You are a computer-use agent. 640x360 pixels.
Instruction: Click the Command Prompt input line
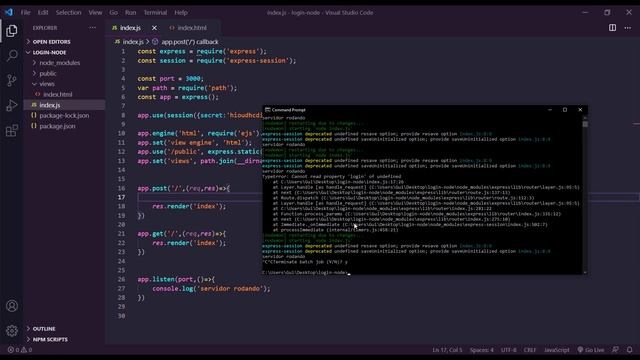pos(306,272)
